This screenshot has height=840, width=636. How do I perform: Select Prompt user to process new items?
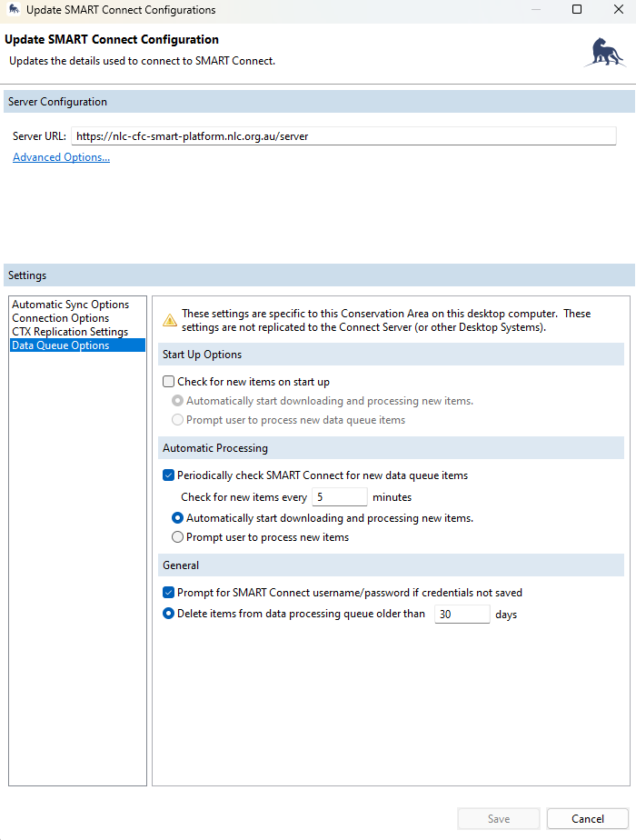pos(178,537)
